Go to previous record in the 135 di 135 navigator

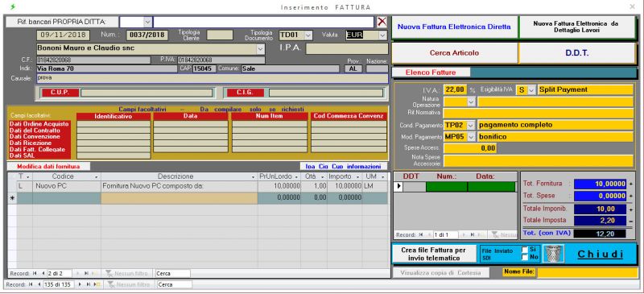pos(39,284)
